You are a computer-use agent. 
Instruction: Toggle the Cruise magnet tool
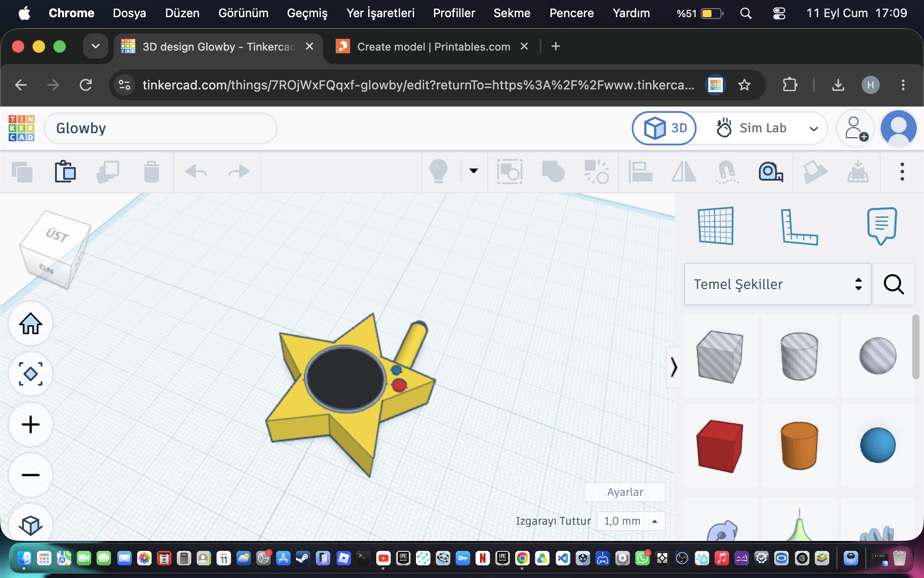pyautogui.click(x=727, y=172)
